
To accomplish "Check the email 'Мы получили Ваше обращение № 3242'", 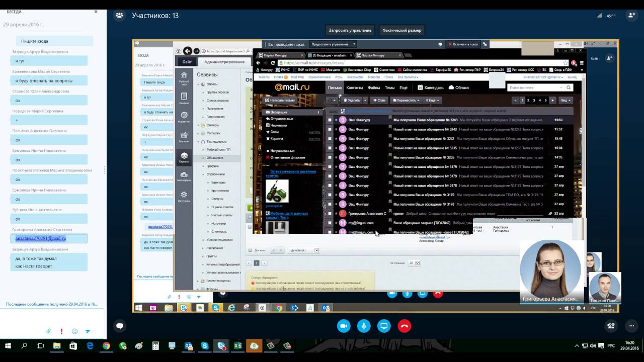I will point(330,139).
